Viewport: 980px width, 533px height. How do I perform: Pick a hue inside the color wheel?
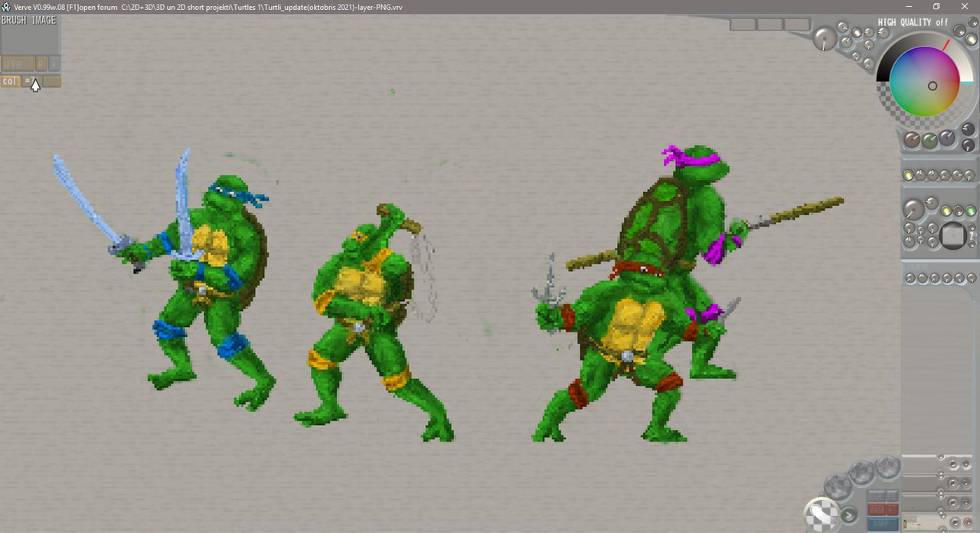coord(925,81)
